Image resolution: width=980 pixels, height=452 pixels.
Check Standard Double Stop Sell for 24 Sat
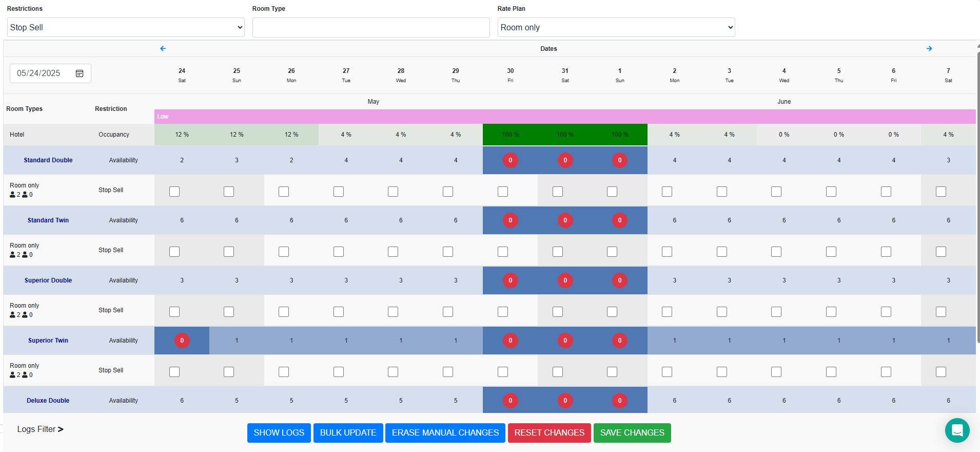click(x=174, y=192)
